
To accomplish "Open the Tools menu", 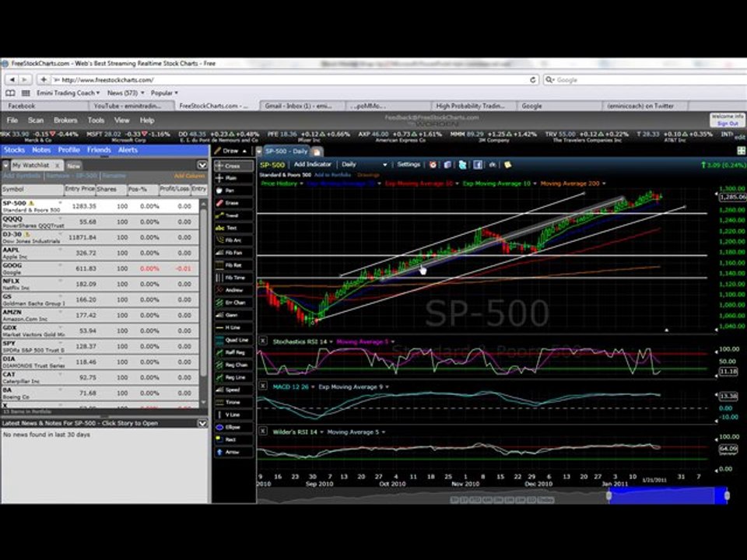I will coord(96,121).
